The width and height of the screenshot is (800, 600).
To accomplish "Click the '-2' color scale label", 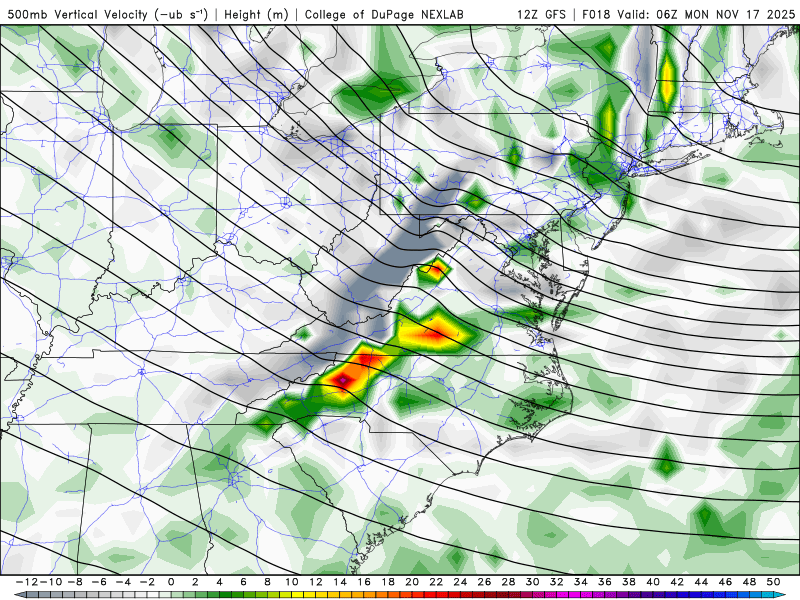I will tap(147, 582).
